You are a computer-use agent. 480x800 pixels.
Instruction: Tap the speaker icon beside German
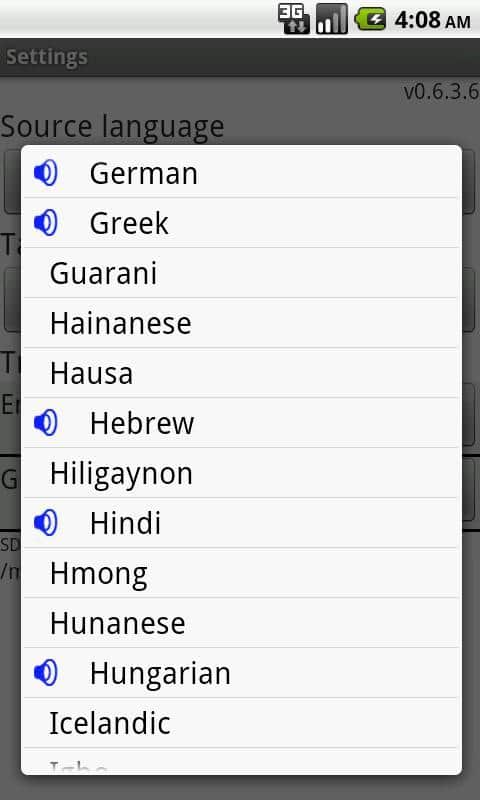tap(45, 173)
